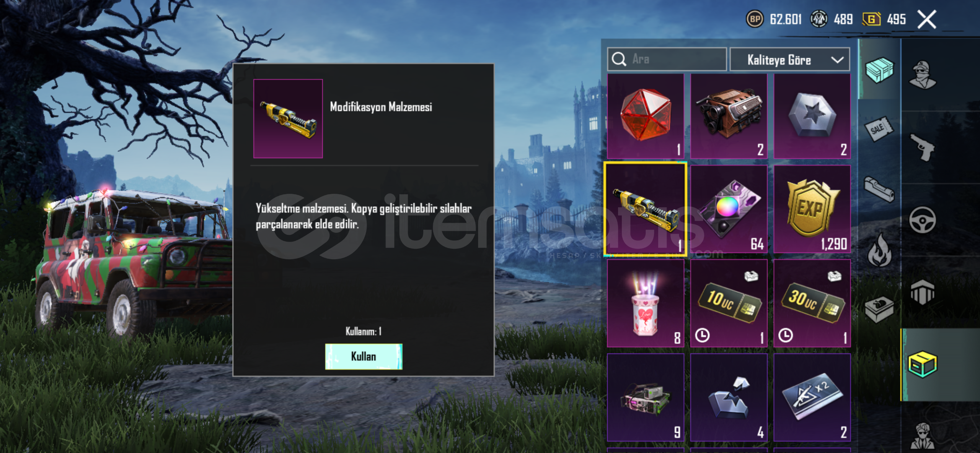Screen dimensions: 980x453
Task: Open the steering wheel vehicles category icon
Action: click(x=923, y=220)
